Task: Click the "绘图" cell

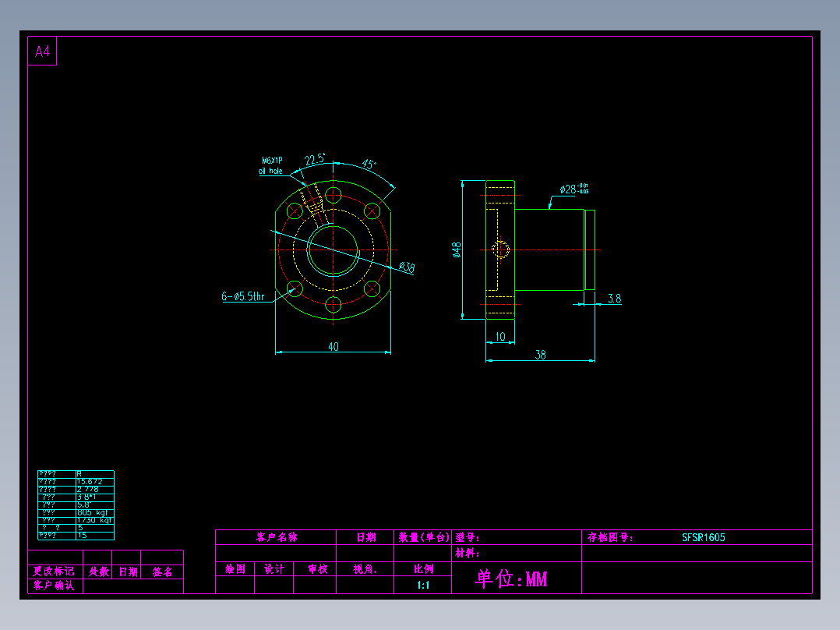Action: tap(235, 569)
